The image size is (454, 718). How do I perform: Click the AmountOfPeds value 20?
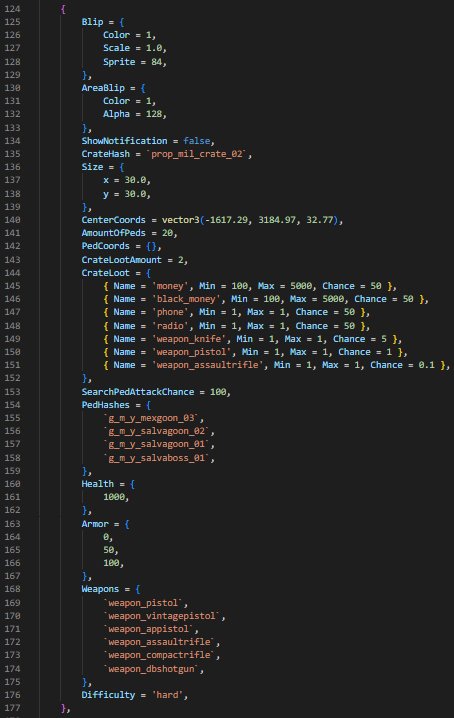[167, 233]
